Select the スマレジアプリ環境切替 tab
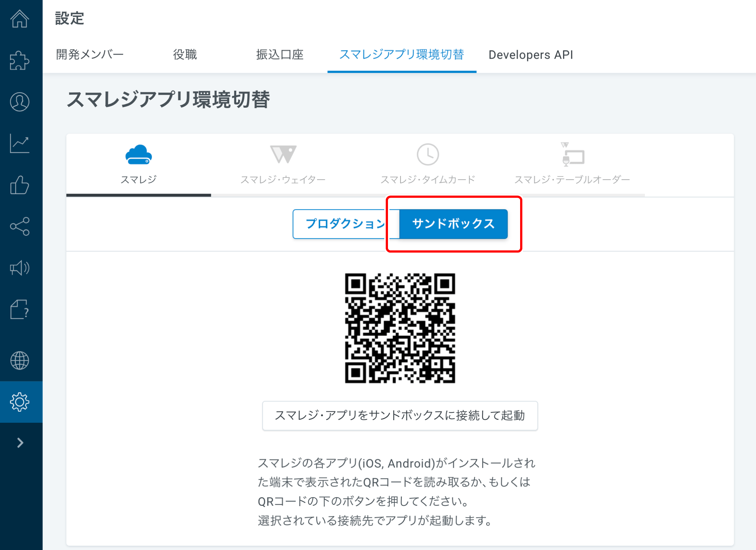This screenshot has width=756, height=550. [402, 55]
